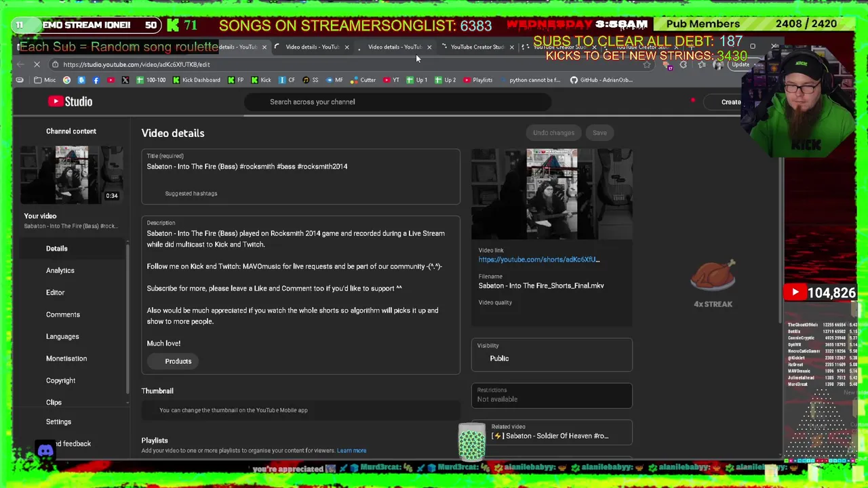The height and width of the screenshot is (488, 868).
Task: Click the Restrictions Not available box
Action: 552,396
